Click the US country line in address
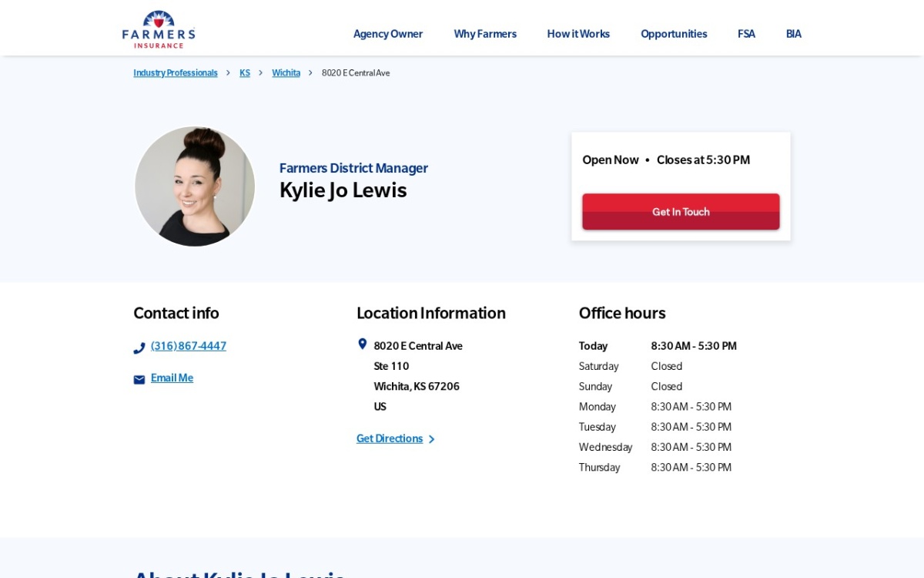This screenshot has height=578, width=924. (380, 407)
